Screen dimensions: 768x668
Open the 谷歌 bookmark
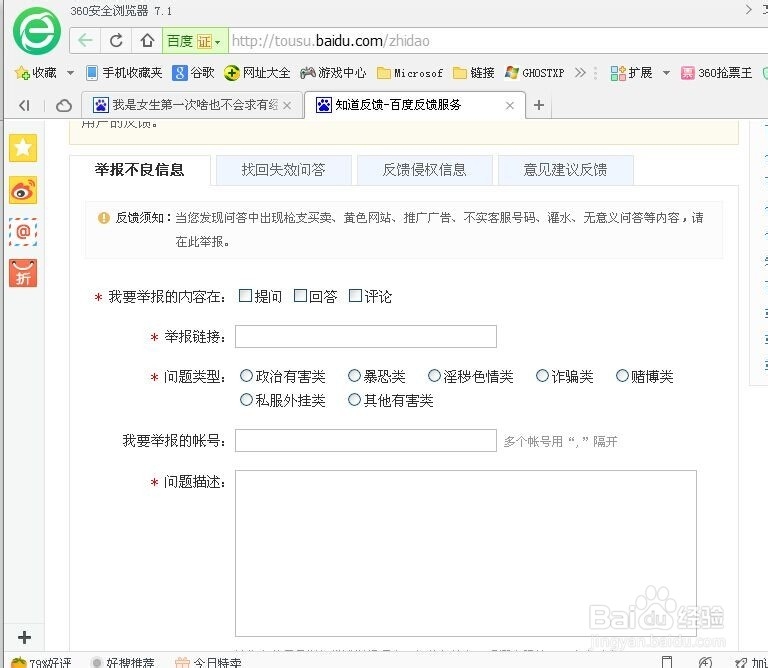click(193, 73)
